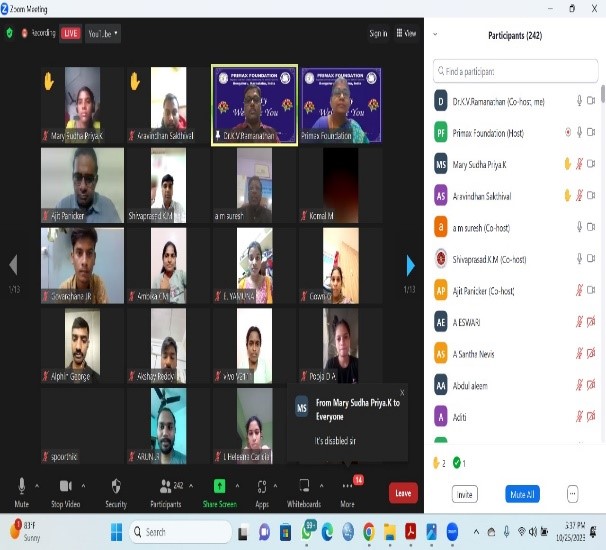
Task: Open the YouTube live stream dropdown
Action: pyautogui.click(x=103, y=34)
